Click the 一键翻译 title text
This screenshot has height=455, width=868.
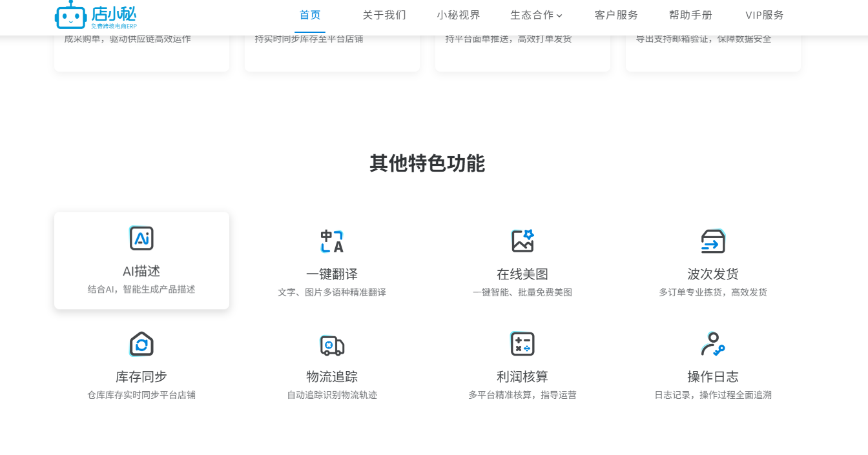(332, 274)
